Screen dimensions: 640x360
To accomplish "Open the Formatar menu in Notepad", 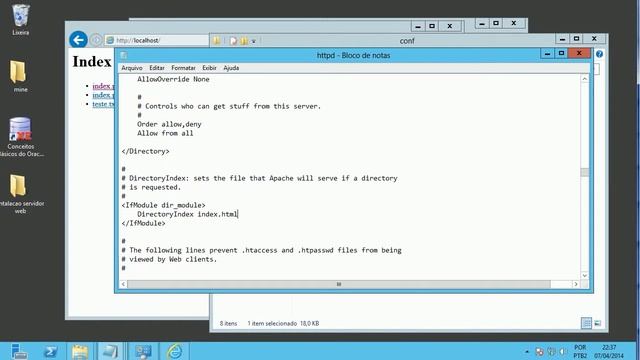I will pyautogui.click(x=183, y=68).
